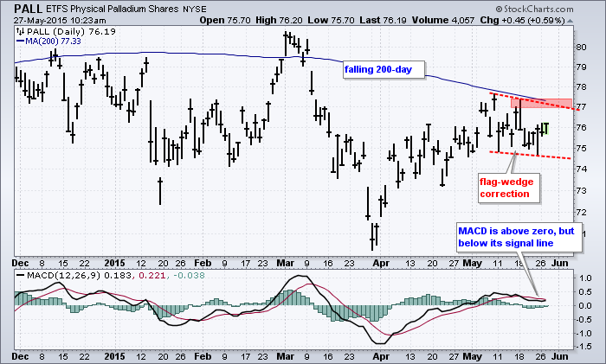
Task: Click the 'Open 75.70' value
Action: pyautogui.click(x=225, y=20)
